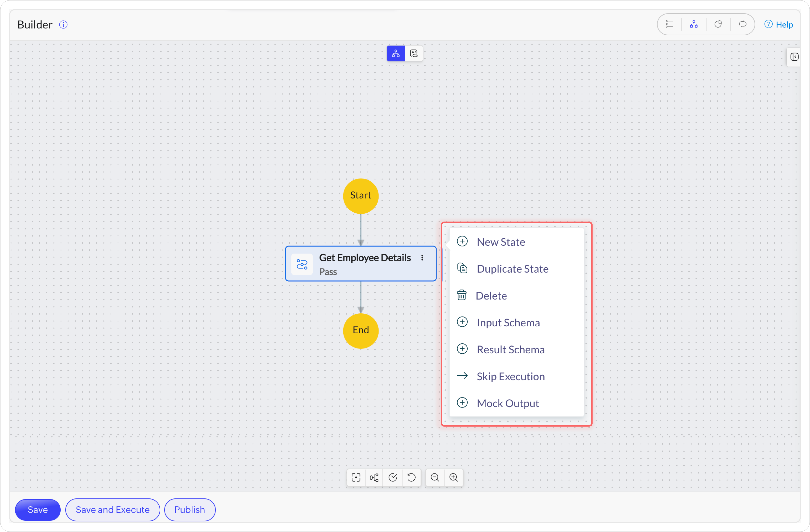
Task: Toggle the canvas code view button
Action: point(414,53)
